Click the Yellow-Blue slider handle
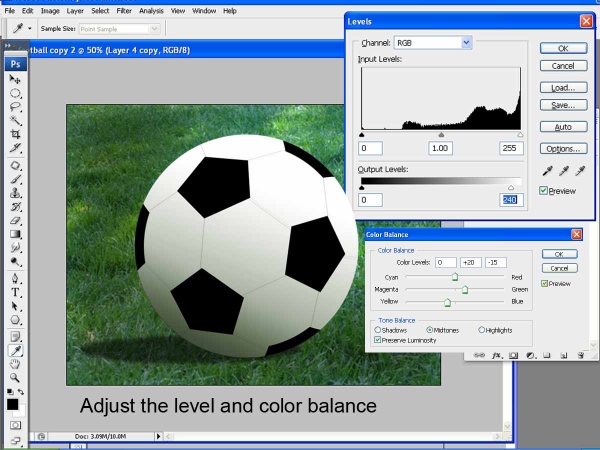 447,303
